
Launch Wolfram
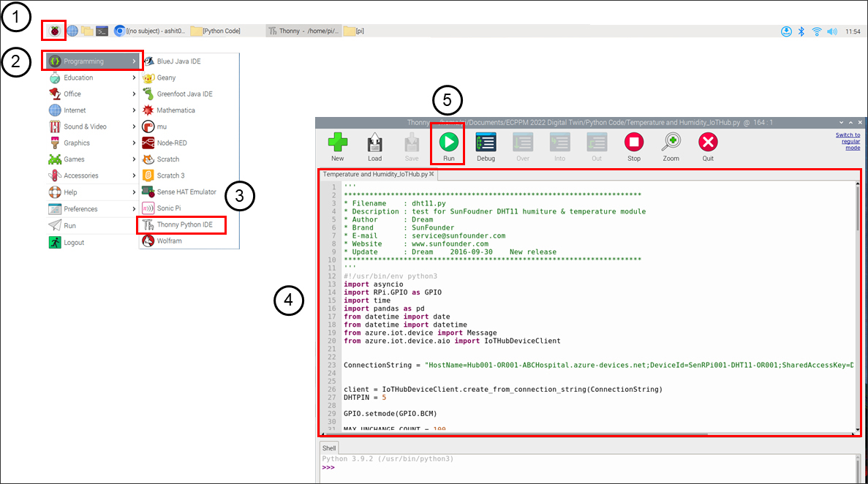coord(189,241)
